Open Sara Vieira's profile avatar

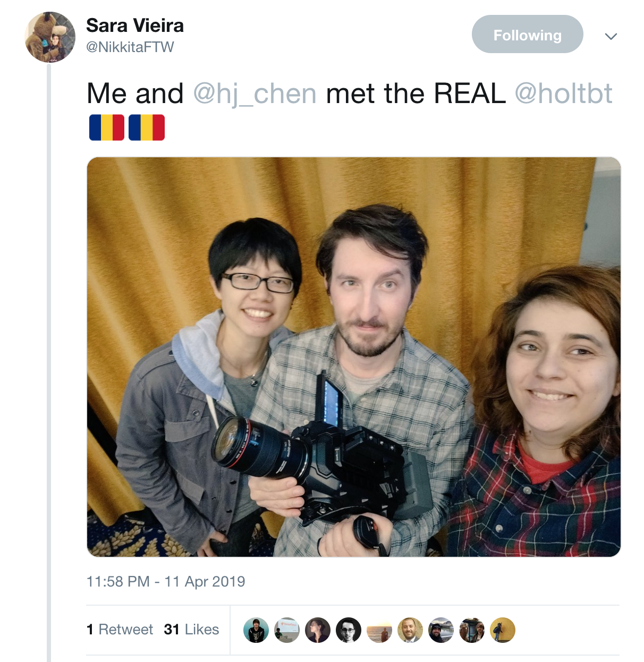[50, 37]
